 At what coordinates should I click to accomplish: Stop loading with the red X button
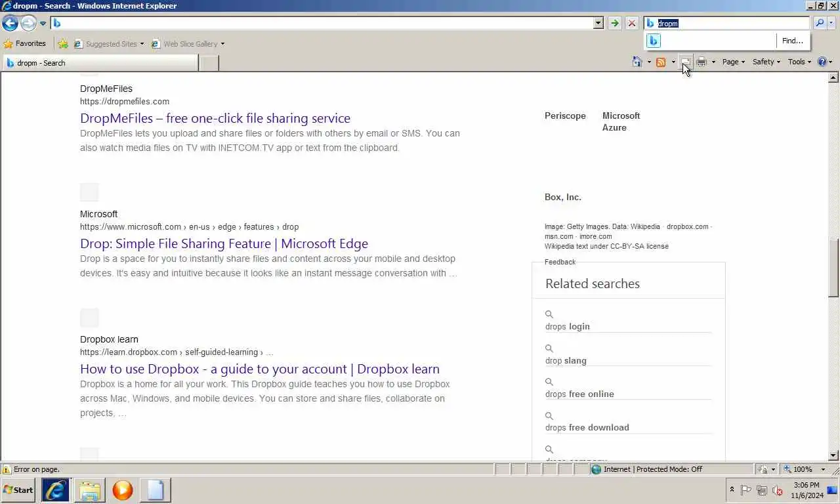(631, 23)
